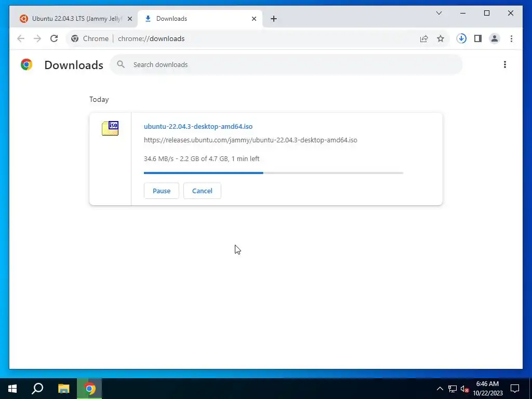
Task: Select the Downloads tab
Action: click(x=200, y=19)
